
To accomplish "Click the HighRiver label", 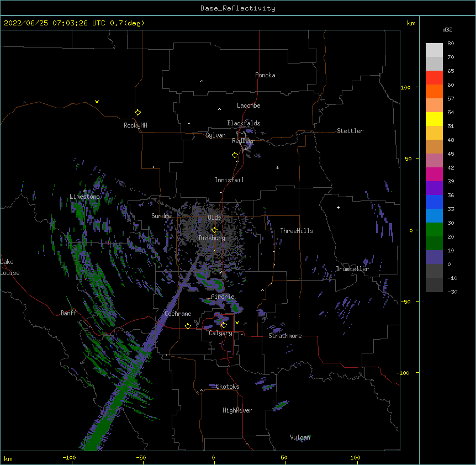I will tap(237, 410).
